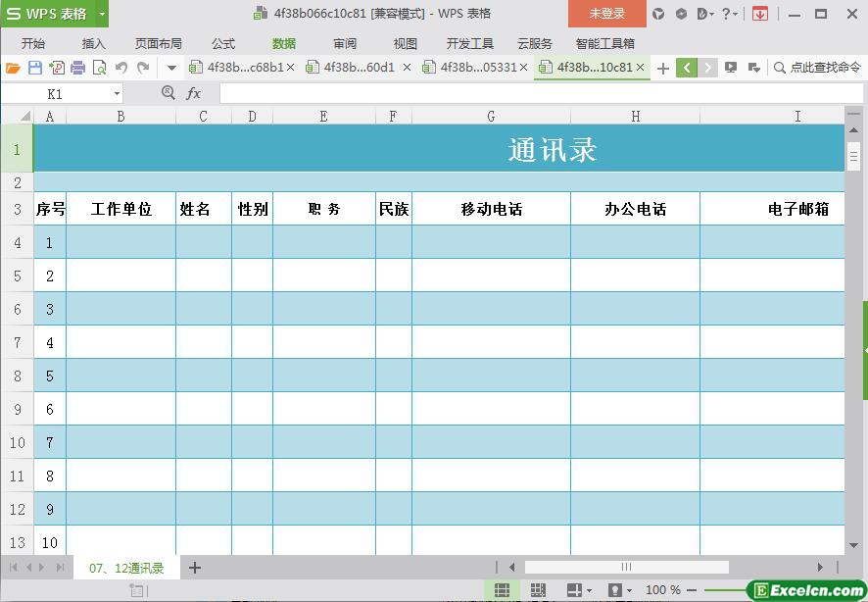Click the Open folder icon

(x=13, y=68)
